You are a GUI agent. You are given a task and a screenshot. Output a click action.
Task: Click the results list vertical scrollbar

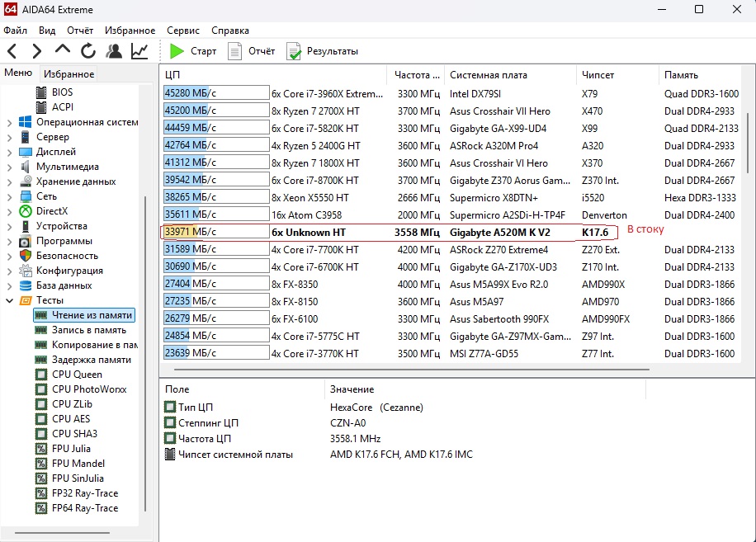click(x=748, y=143)
